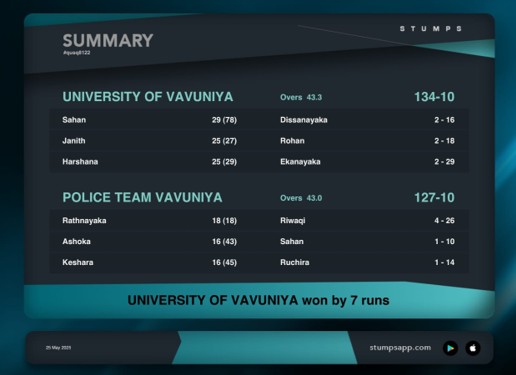Select the Janith batting entry
Screen dimensions: 516x375
[x=150, y=141]
